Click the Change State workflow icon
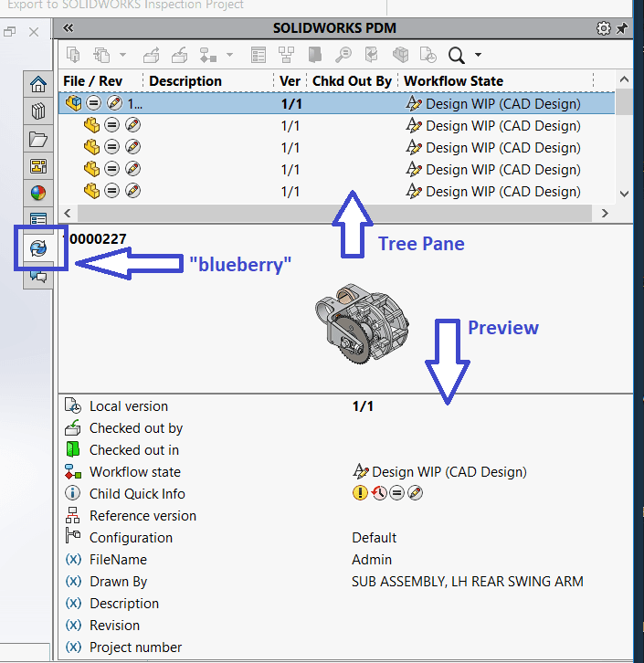Image resolution: width=644 pixels, height=663 pixels. [208, 55]
